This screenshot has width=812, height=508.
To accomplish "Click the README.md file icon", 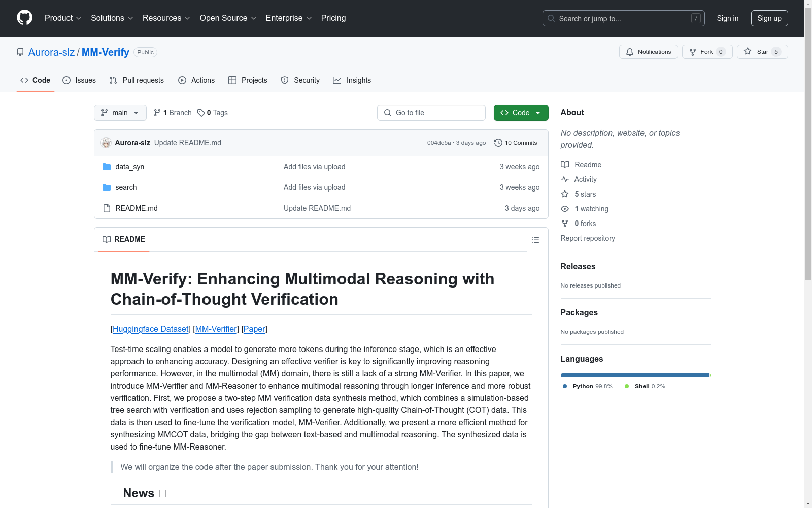I will 107,208.
